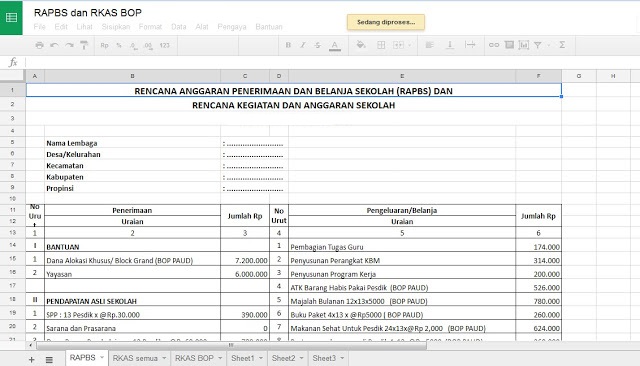This screenshot has height=366, width=640.
Task: Open RKAS semua tab dropdown arrow
Action: 164,358
